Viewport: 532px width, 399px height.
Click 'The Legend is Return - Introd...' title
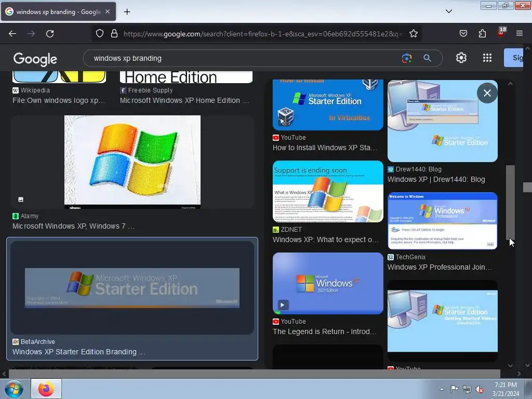[324, 332]
